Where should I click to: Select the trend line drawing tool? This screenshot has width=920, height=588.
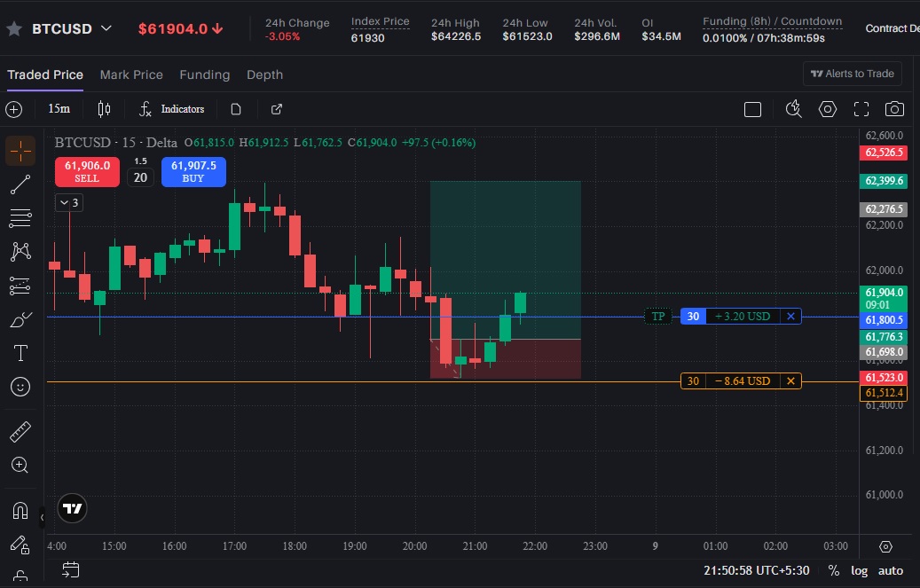coord(20,184)
